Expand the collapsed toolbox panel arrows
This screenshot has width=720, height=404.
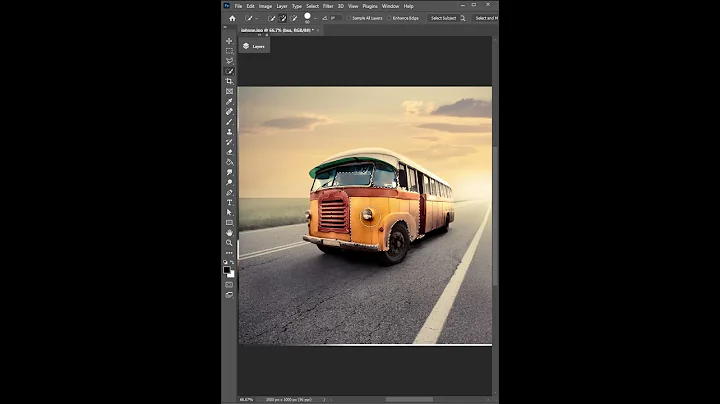[x=225, y=27]
